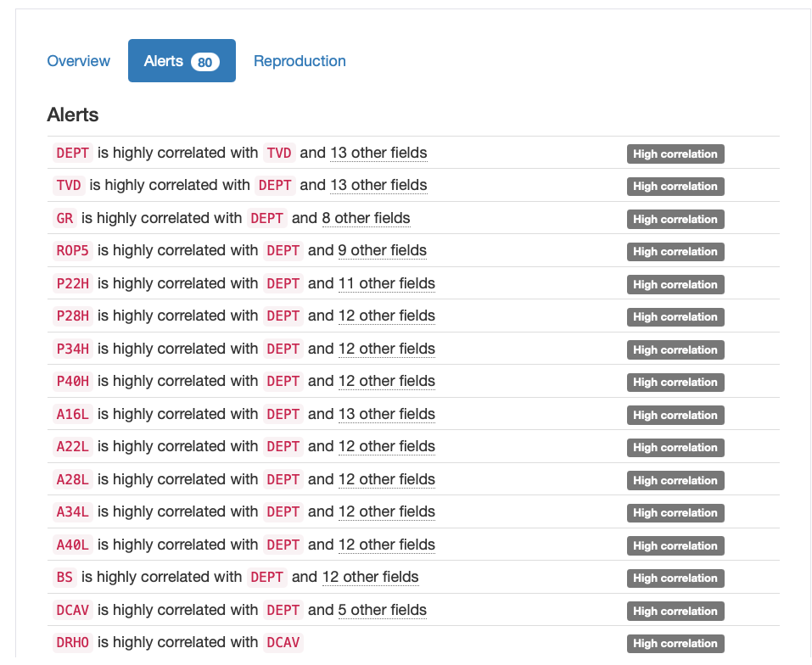Switch to the Reproduction tab
The height and width of the screenshot is (665, 812).
click(300, 61)
